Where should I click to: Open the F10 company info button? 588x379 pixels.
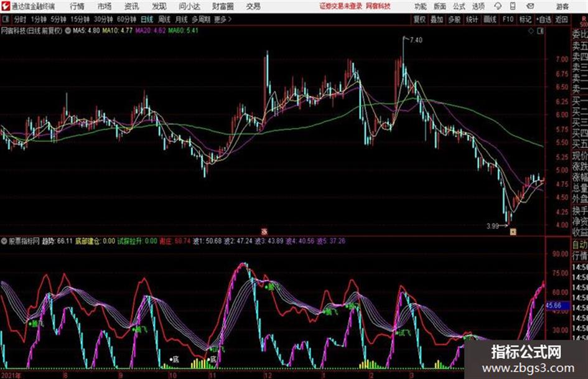tap(508, 19)
